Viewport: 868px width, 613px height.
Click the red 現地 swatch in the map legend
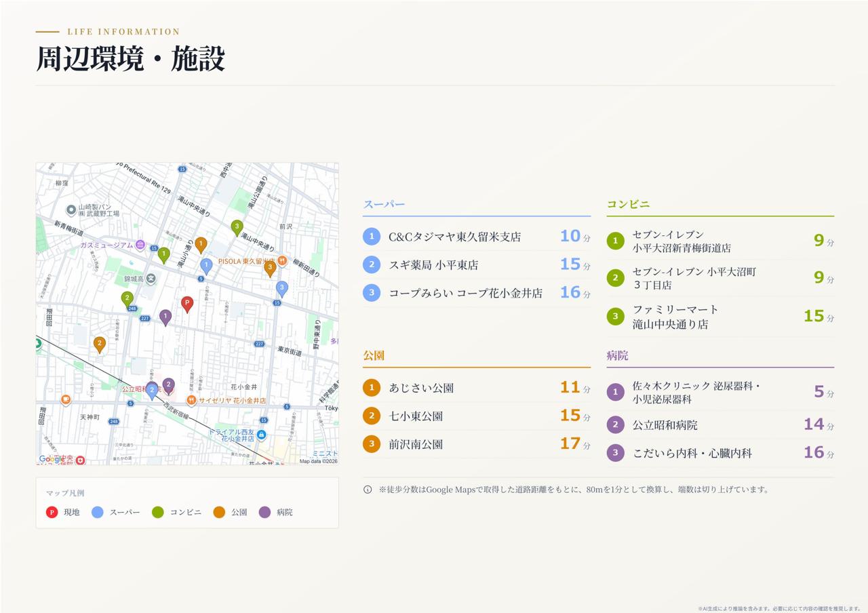tap(52, 512)
